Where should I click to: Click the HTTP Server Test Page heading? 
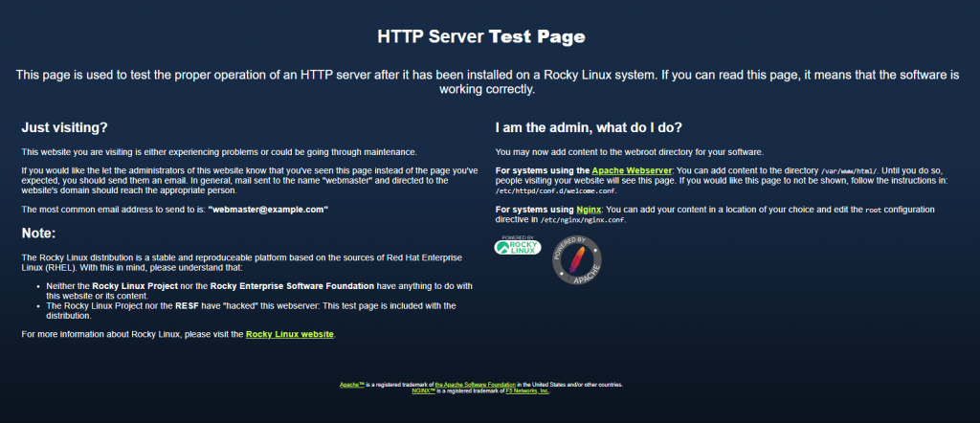pyautogui.click(x=481, y=37)
